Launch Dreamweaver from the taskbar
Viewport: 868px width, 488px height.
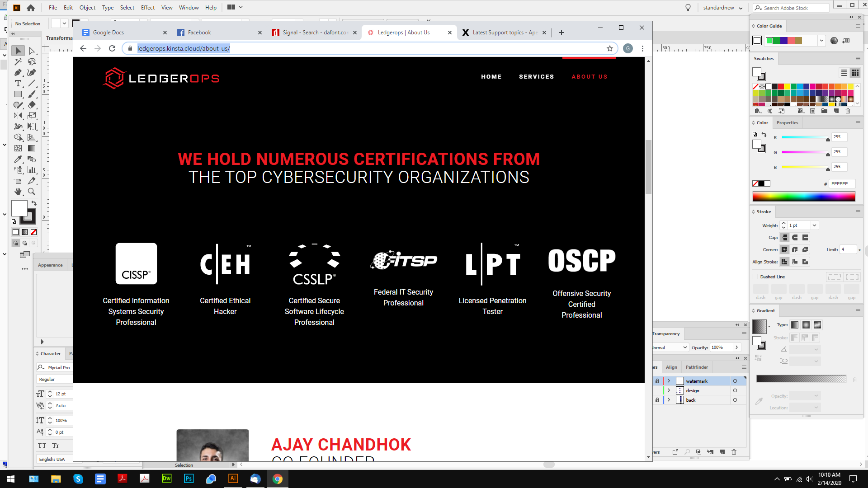[x=167, y=479]
